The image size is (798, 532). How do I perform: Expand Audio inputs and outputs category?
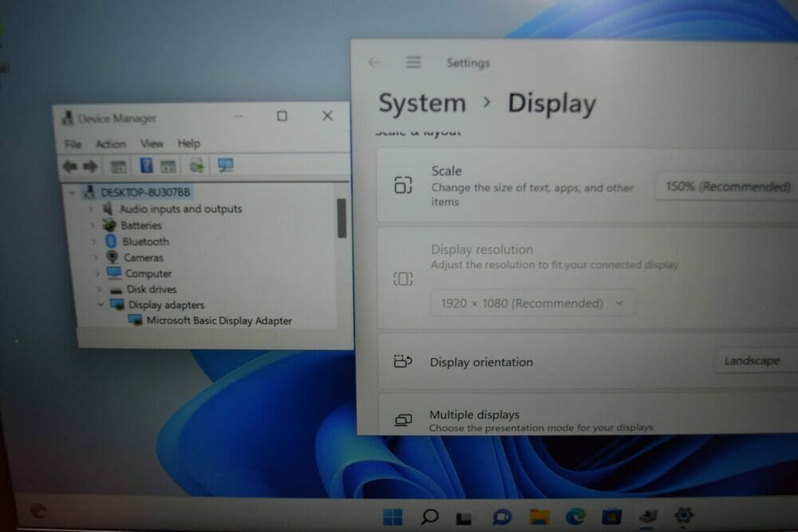pyautogui.click(x=92, y=209)
